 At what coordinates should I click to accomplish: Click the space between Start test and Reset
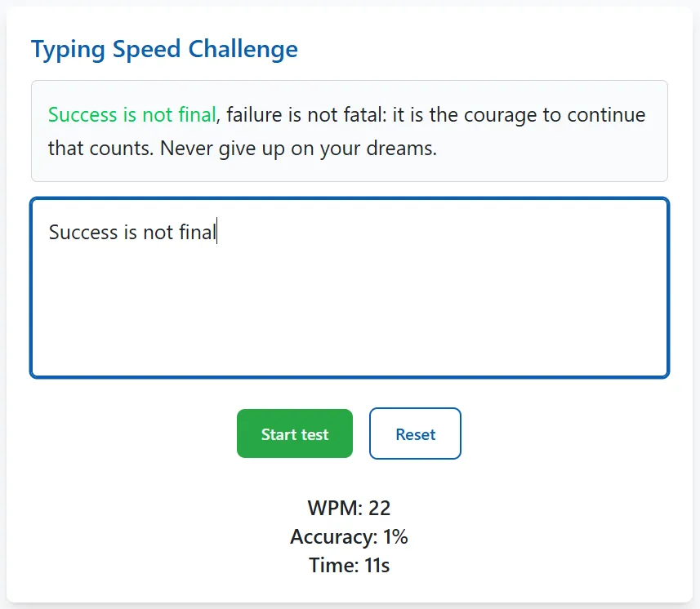point(361,433)
